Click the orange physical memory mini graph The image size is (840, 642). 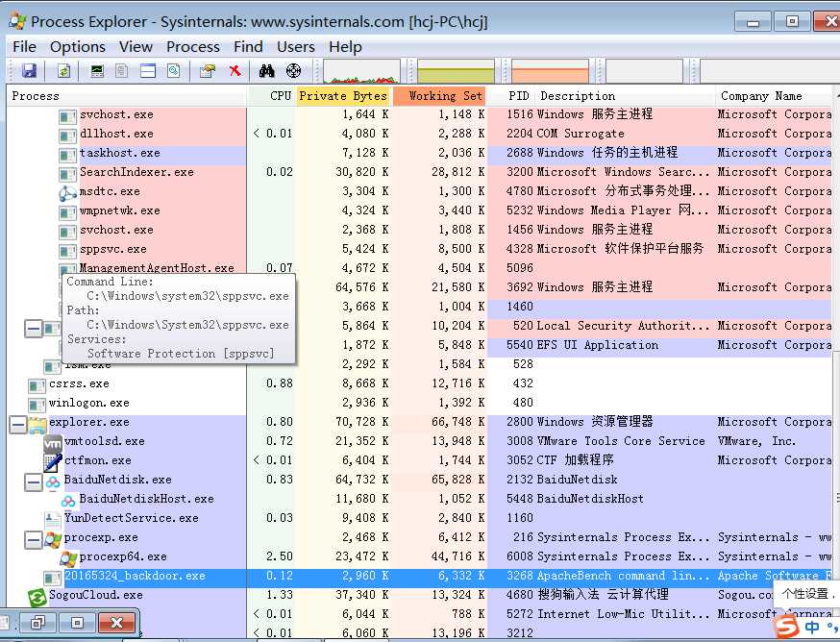[x=550, y=71]
